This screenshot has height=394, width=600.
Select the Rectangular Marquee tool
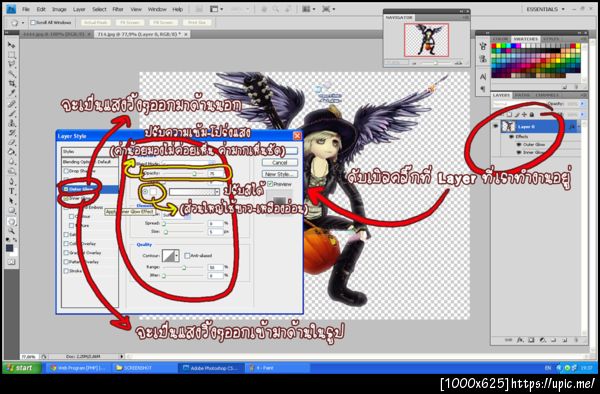click(11, 55)
